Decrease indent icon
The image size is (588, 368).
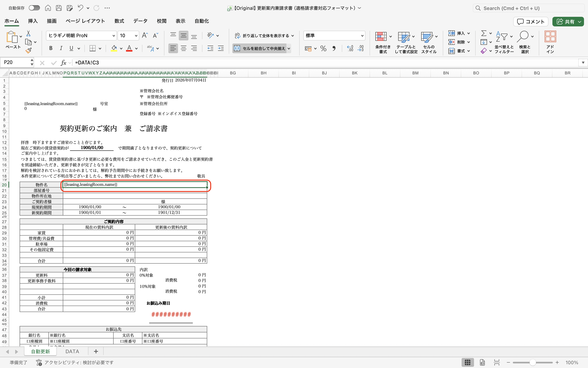[210, 48]
